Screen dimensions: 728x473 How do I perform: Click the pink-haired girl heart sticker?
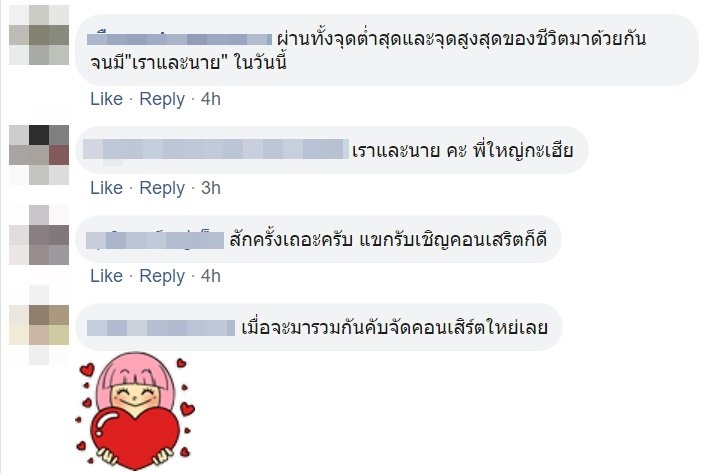[136, 410]
